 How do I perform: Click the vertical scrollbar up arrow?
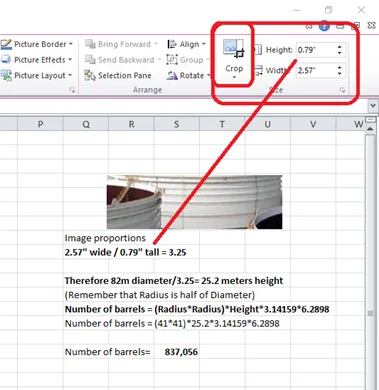370,129
